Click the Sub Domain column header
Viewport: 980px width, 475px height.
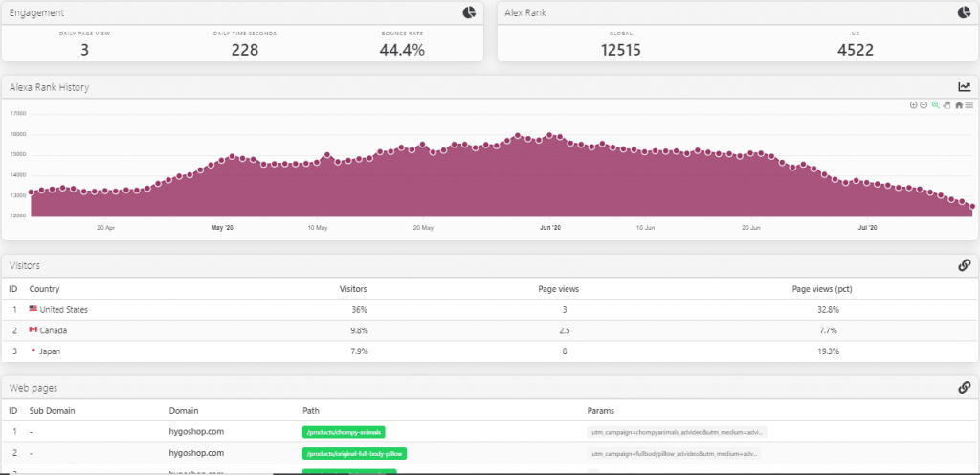(52, 411)
